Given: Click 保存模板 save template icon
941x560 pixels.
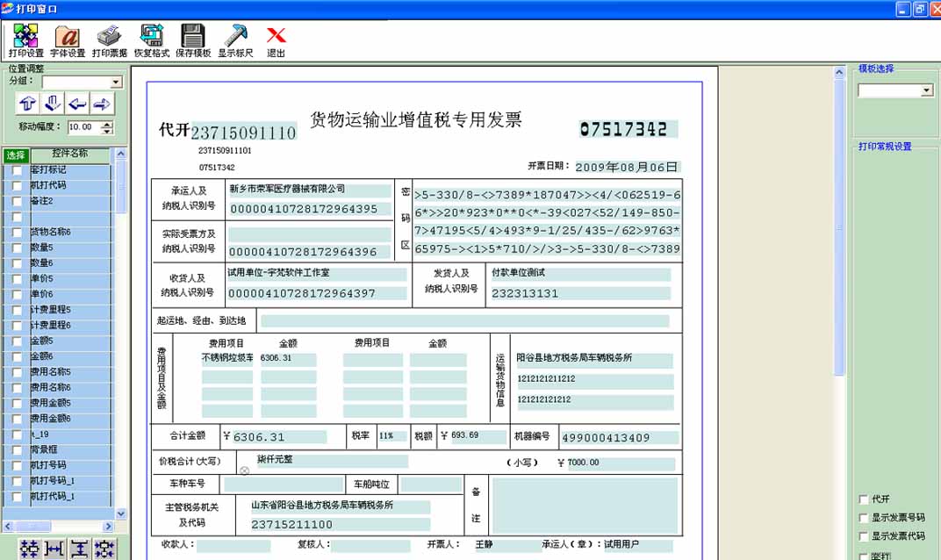Looking at the screenshot, I should 192,40.
